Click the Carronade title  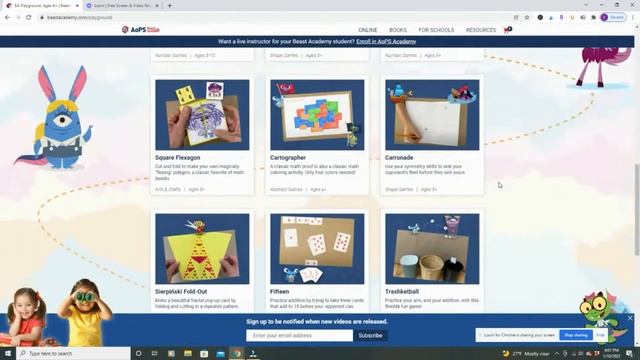(x=399, y=158)
